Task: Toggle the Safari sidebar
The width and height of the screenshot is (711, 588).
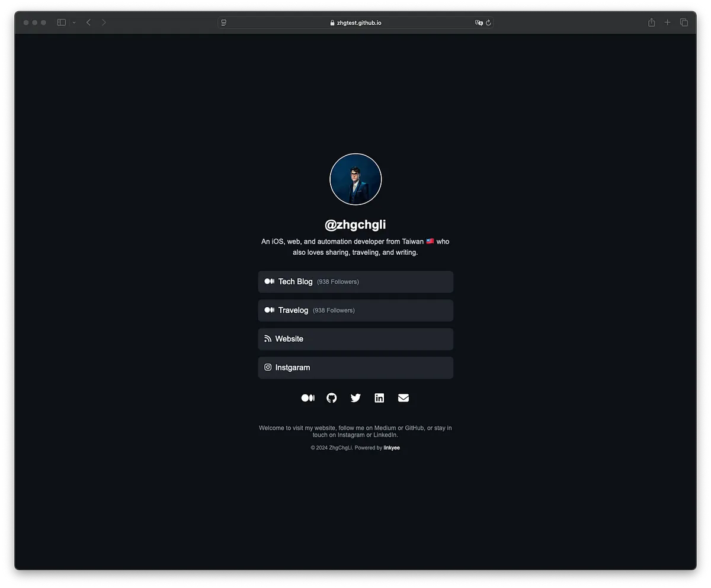Action: pos(62,23)
